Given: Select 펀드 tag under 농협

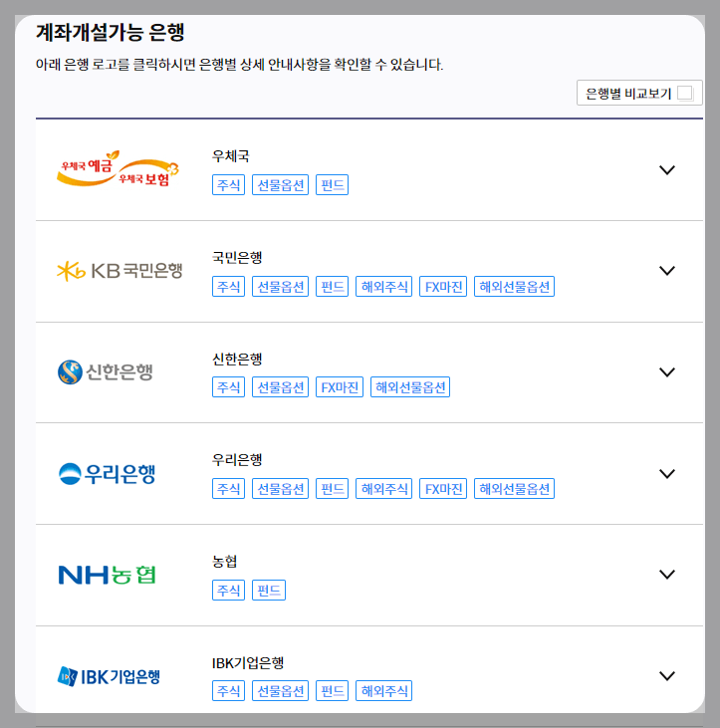Looking at the screenshot, I should coord(269,591).
